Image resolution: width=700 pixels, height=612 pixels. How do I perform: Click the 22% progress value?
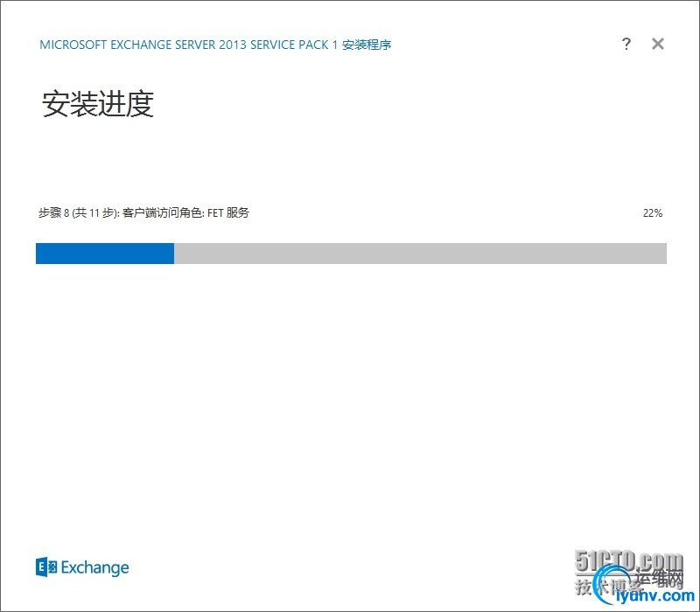(653, 213)
